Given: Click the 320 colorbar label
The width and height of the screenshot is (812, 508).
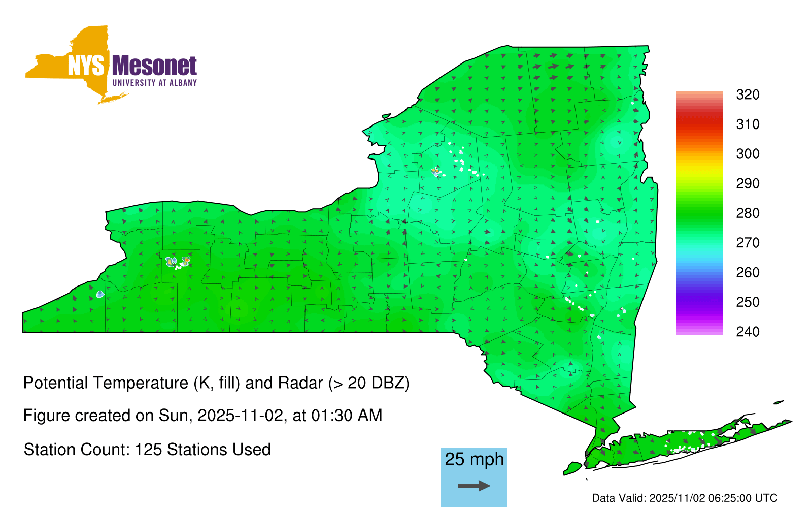Looking at the screenshot, I should (x=748, y=94).
